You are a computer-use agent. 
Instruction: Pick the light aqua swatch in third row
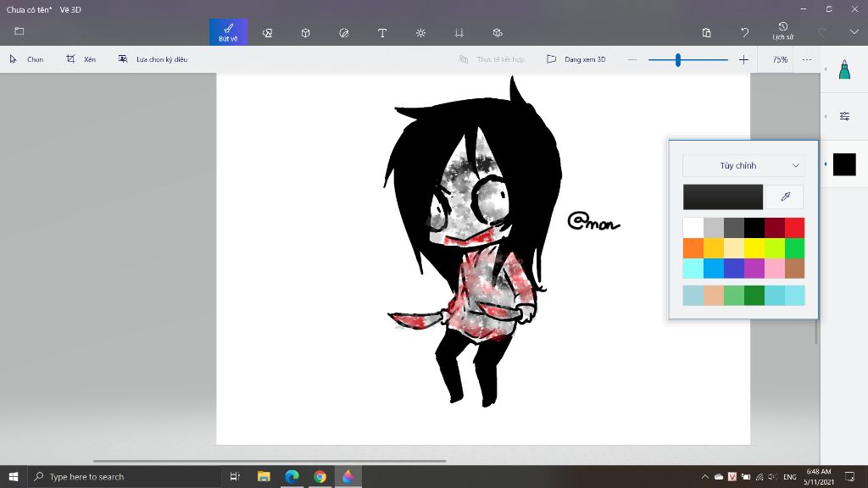coord(693,269)
